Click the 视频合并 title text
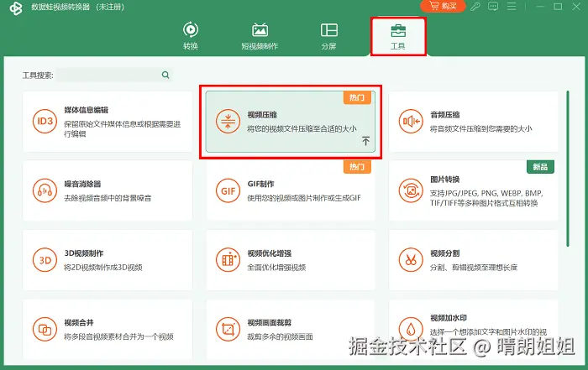 click(x=78, y=322)
